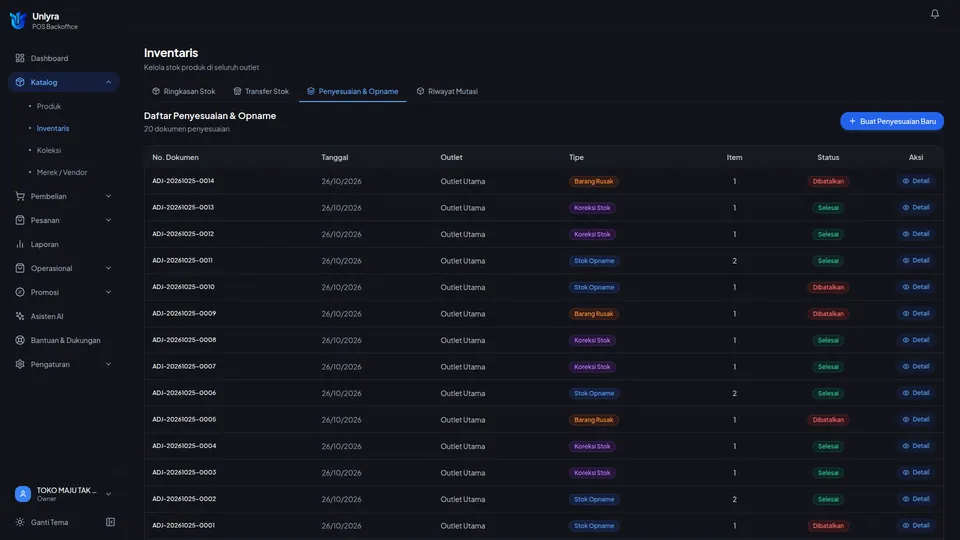Open Detail for ADJ-20261025-0012

(x=916, y=234)
